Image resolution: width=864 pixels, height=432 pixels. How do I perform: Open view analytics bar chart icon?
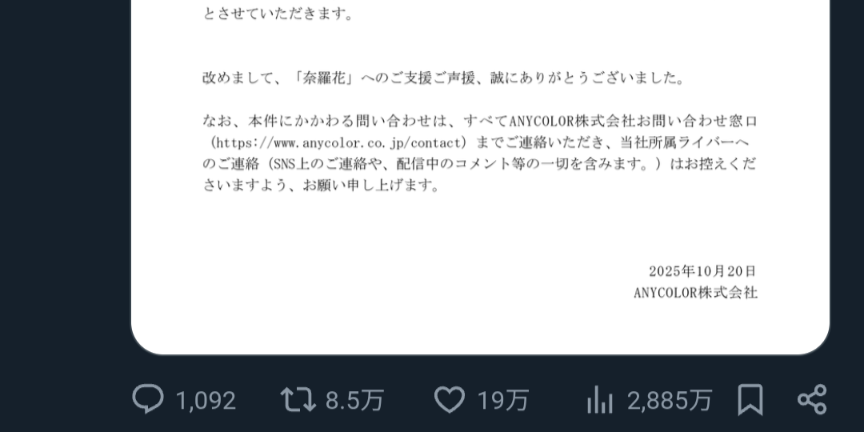coord(600,399)
